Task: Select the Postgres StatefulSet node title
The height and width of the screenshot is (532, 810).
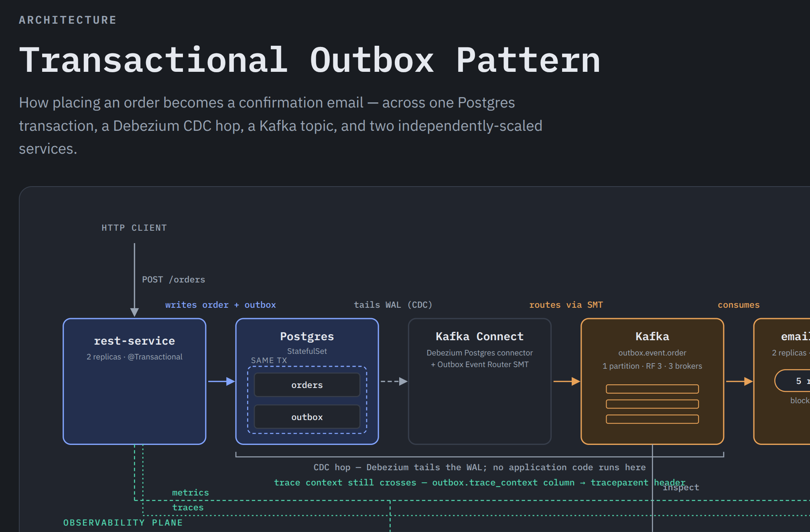Action: tap(307, 336)
